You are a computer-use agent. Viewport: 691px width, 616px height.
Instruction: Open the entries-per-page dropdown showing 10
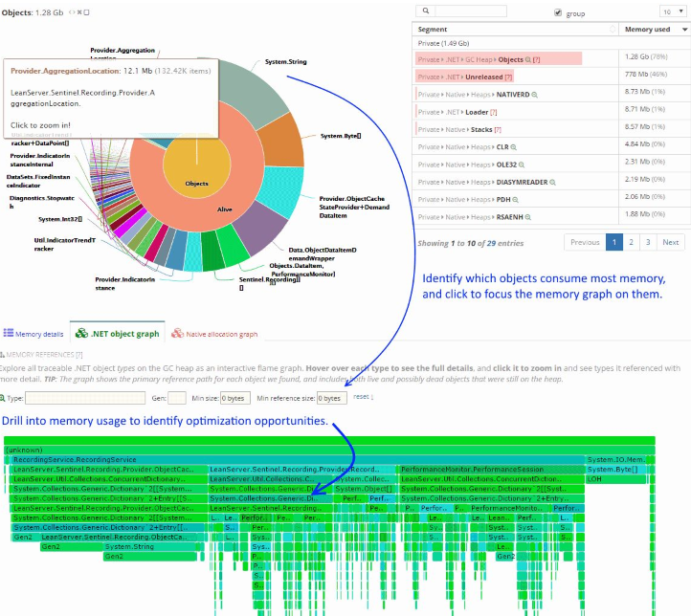[x=672, y=12]
